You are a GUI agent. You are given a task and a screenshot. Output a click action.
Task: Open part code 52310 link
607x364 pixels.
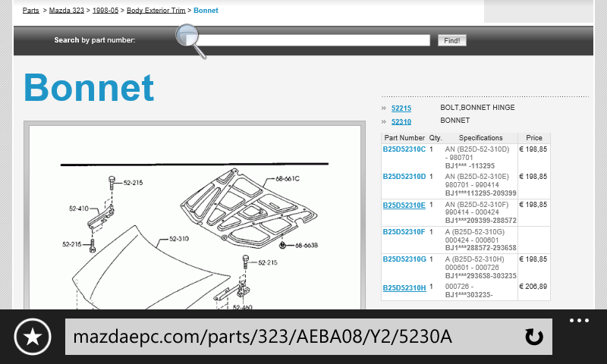401,122
